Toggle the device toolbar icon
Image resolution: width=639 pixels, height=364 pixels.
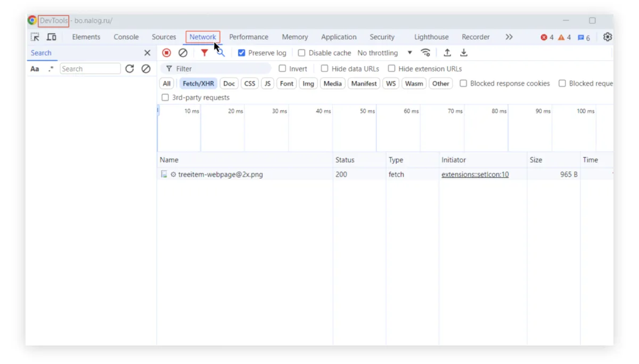click(x=52, y=37)
